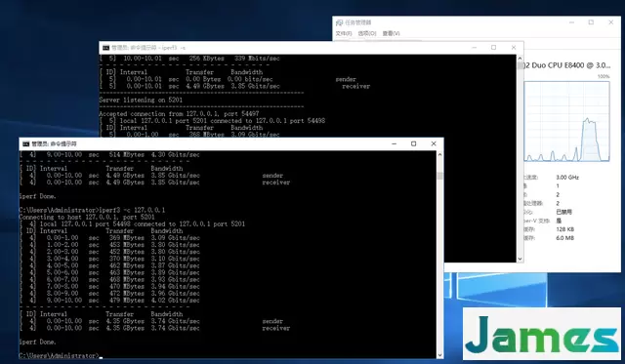
Task: Click the 0.00-1.00 sec 369 MBytes row
Action: (109, 238)
